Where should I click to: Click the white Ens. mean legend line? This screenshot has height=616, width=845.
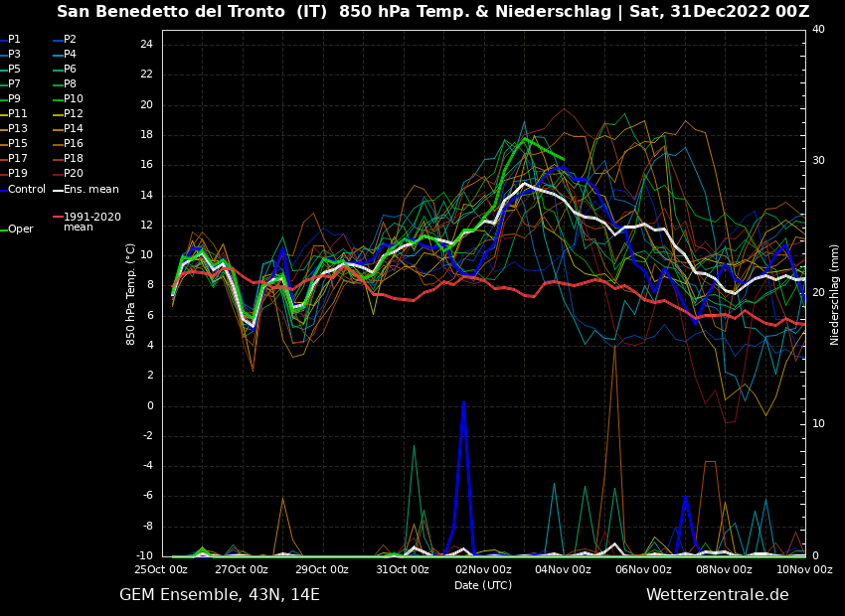tap(58, 190)
